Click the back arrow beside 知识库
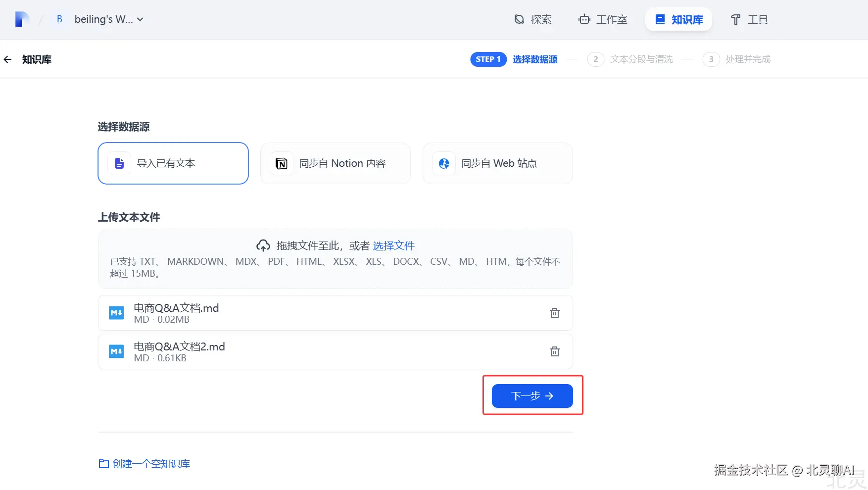Screen dimensions: 868x490 tap(7, 59)
